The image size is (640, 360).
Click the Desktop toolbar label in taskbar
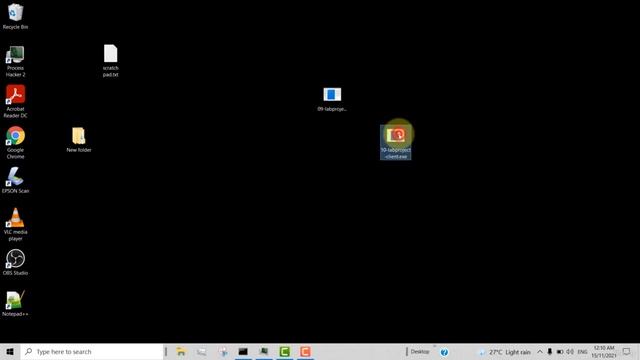coord(420,351)
